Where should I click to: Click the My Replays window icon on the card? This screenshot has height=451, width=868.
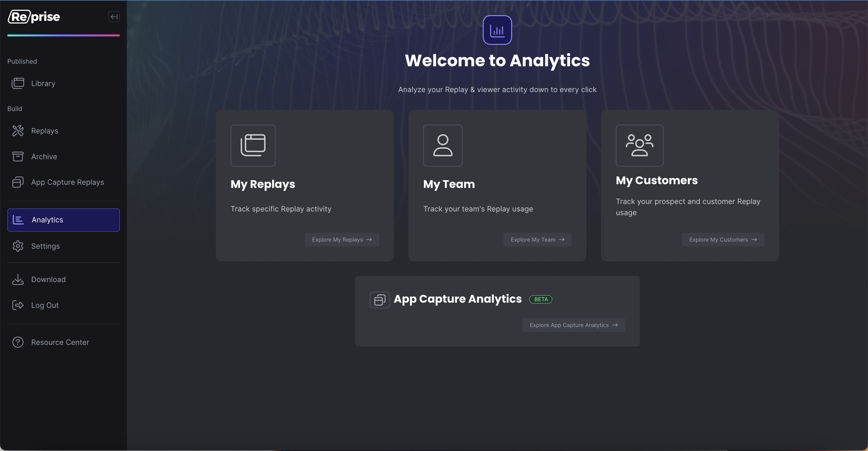pos(253,145)
